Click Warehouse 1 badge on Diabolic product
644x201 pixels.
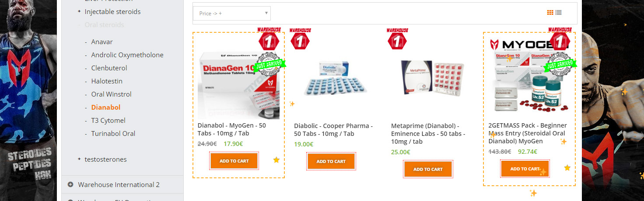pos(300,39)
